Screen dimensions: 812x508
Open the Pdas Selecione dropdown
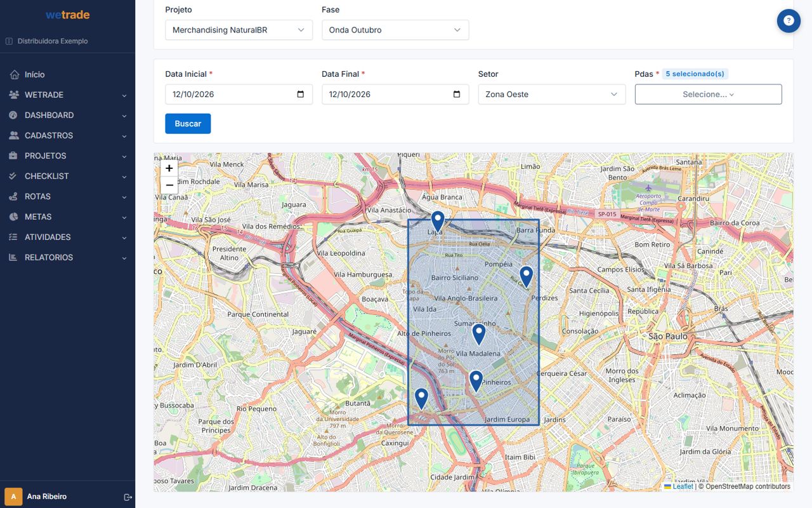(709, 95)
